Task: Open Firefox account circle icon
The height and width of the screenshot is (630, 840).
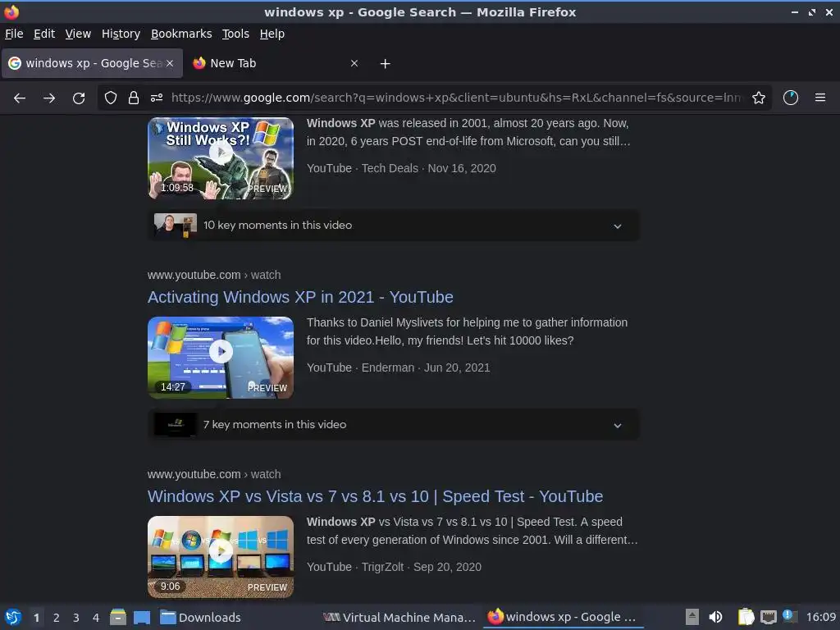Action: (x=791, y=98)
